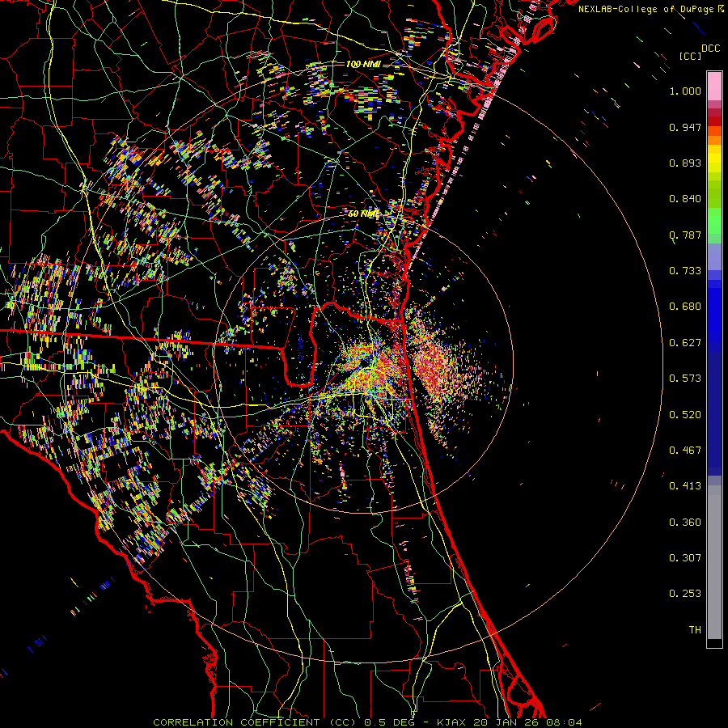Viewport: 728px width, 728px height.
Task: Select the 0.573 legend value
Action: [x=685, y=379]
